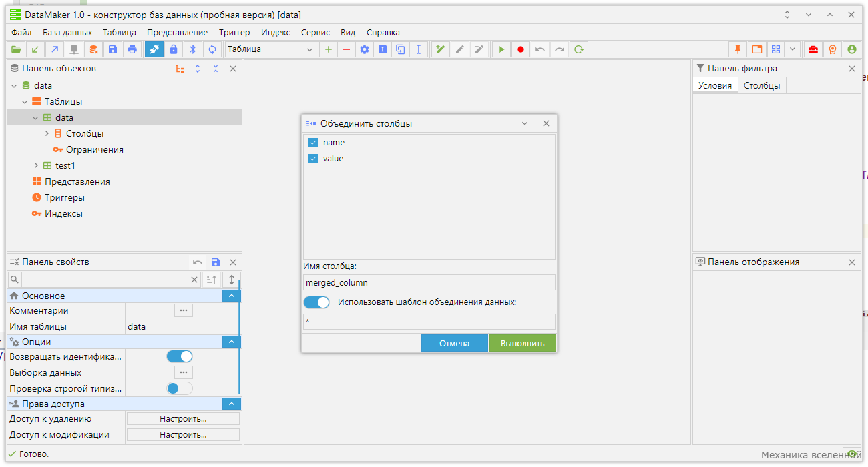
Task: Click the red toolbox icon
Action: click(x=813, y=49)
